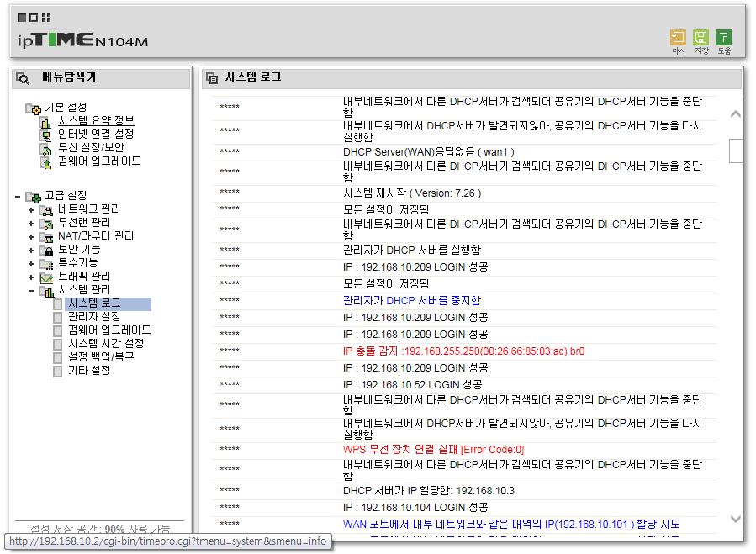Click the 네트워크 관리 label
The height and width of the screenshot is (554, 756).
(89, 209)
